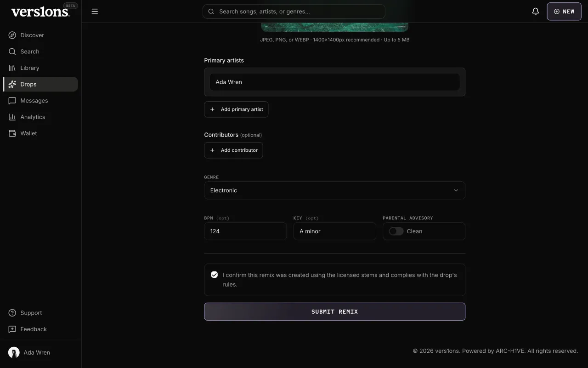Click the NEW button

coord(564,11)
